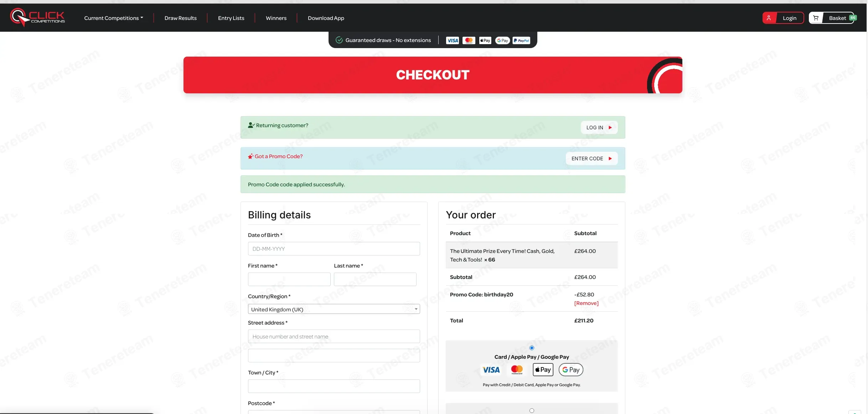Click the Click Competitions logo
The height and width of the screenshot is (414, 868).
pyautogui.click(x=37, y=17)
